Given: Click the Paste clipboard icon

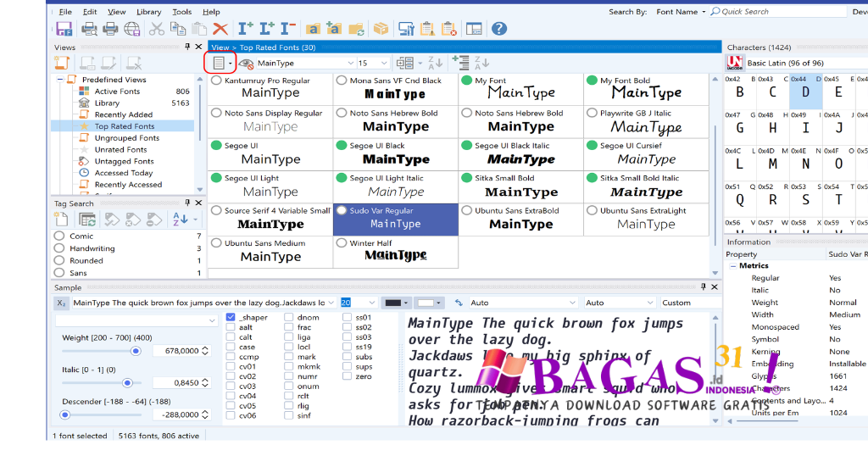Looking at the screenshot, I should [x=198, y=29].
